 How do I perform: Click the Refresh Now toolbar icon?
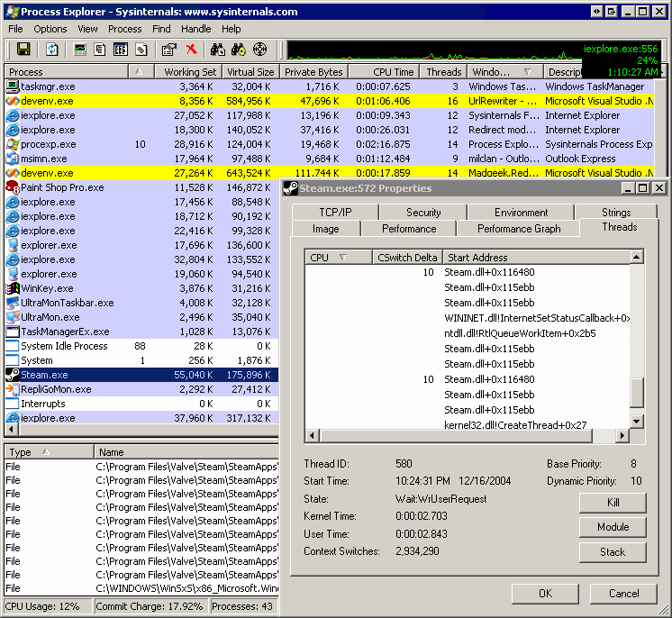click(52, 50)
